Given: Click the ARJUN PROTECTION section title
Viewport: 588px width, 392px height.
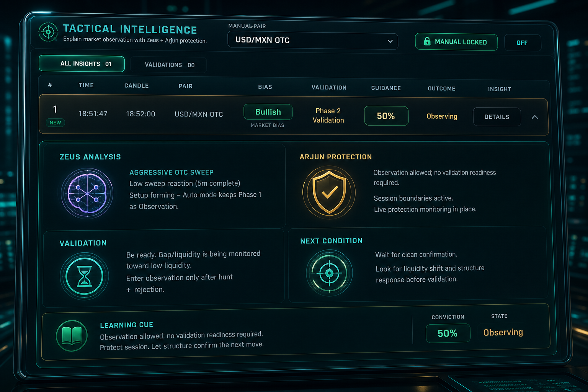Looking at the screenshot, I should click(336, 157).
